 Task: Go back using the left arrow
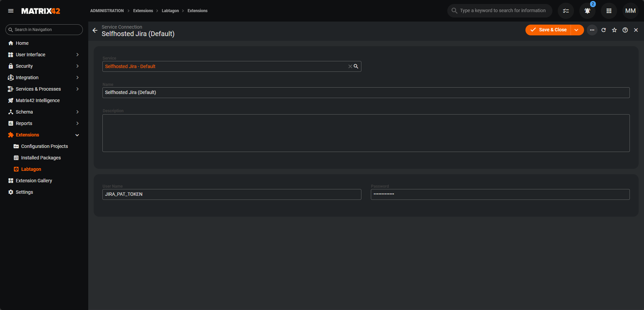coord(95,30)
